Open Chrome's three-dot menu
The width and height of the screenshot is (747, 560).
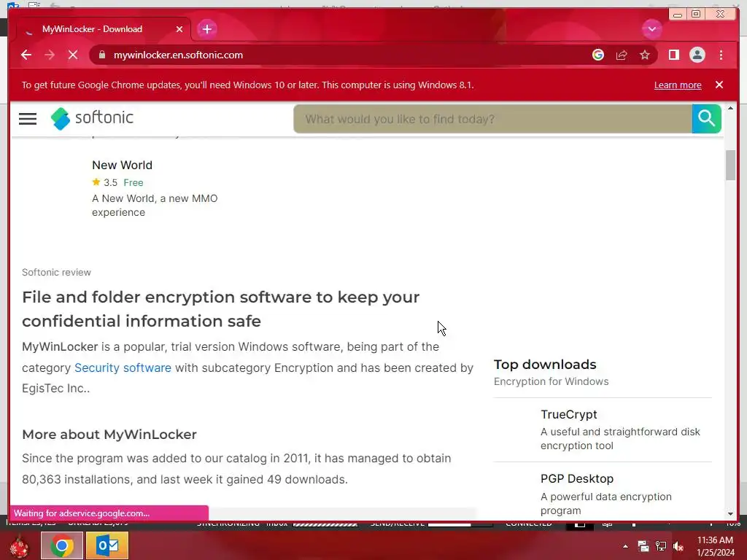coord(721,55)
